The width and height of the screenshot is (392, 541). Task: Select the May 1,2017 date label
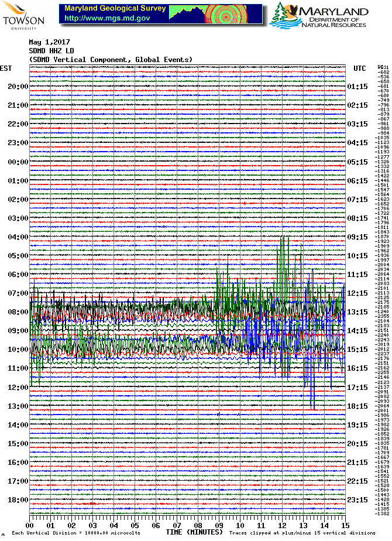coord(49,42)
